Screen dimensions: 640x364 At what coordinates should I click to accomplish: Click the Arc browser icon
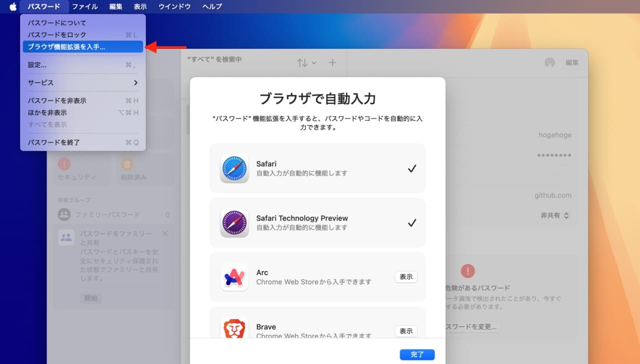point(234,277)
